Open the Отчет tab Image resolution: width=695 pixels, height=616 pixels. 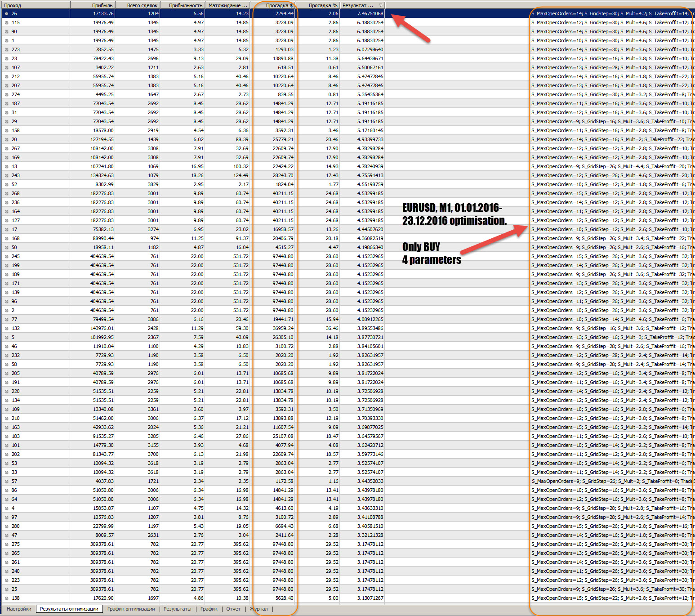[233, 609]
